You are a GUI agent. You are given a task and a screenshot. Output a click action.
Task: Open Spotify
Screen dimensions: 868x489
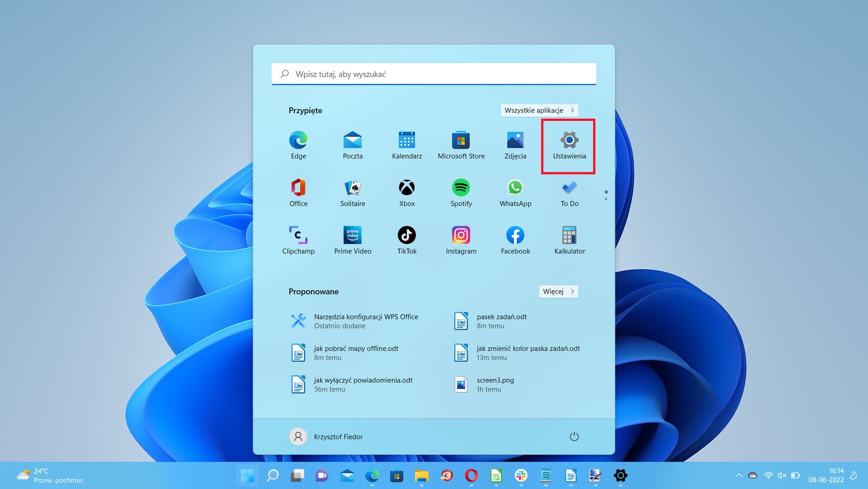[x=461, y=193]
